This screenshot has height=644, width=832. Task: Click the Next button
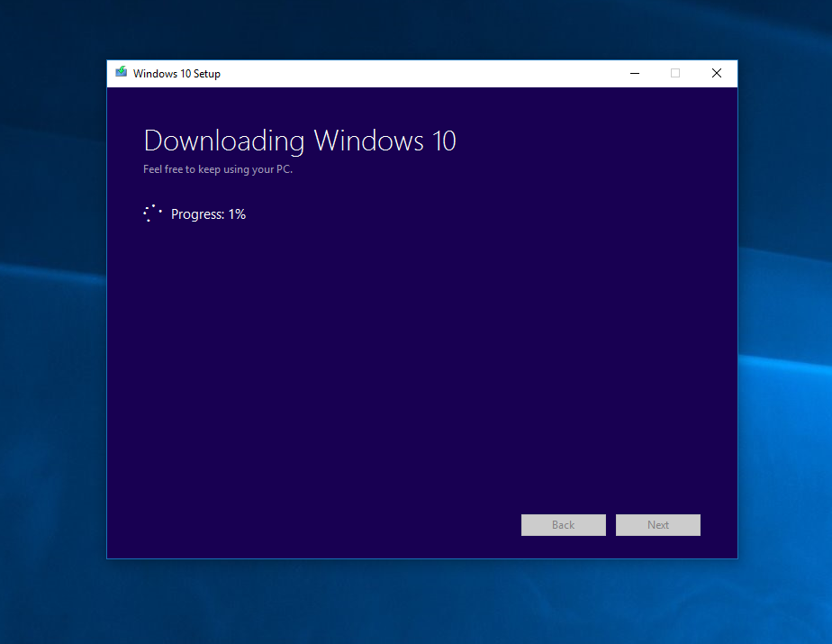pos(657,524)
